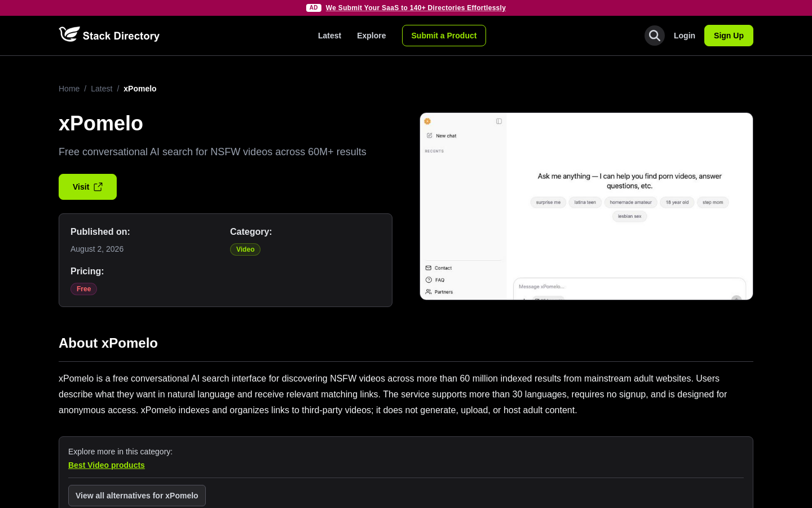The width and height of the screenshot is (812, 508).
Task: Open the SaaS directories submission ad link
Action: 416,8
